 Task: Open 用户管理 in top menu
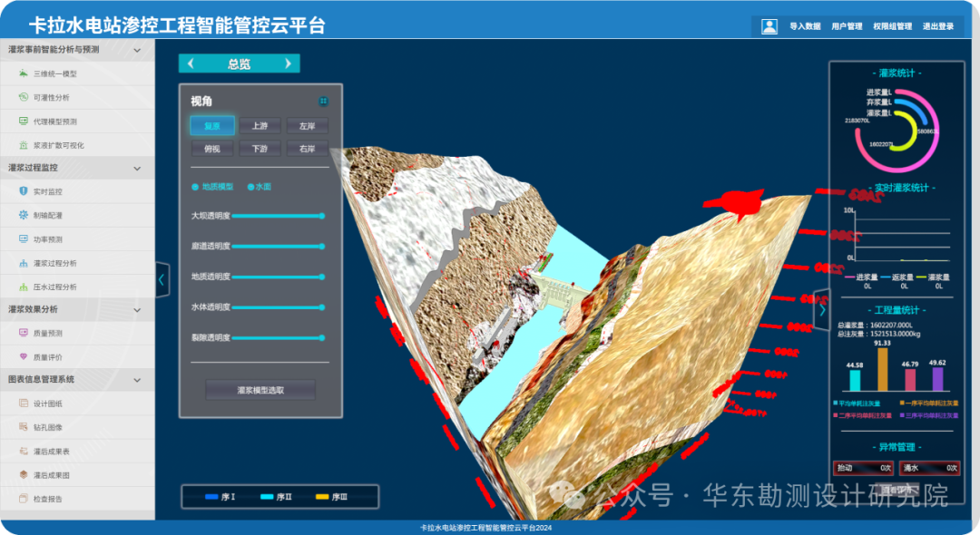click(847, 26)
